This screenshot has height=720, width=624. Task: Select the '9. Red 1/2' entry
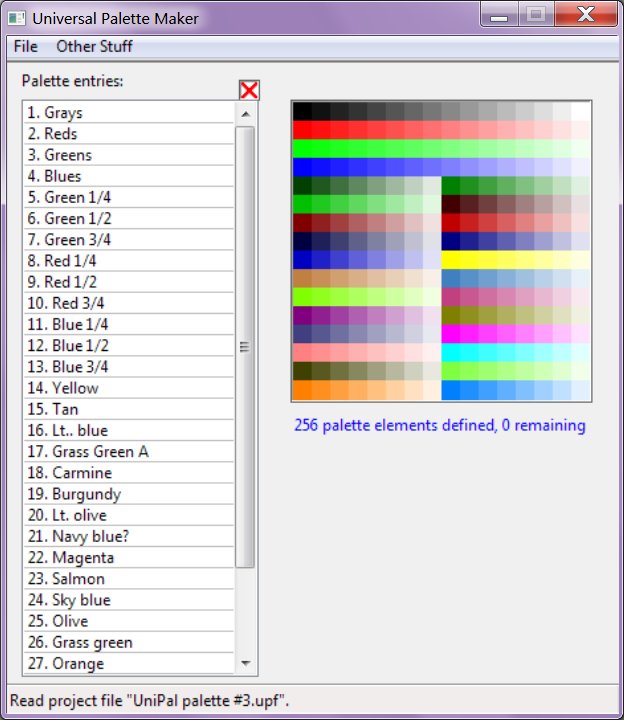click(x=129, y=281)
